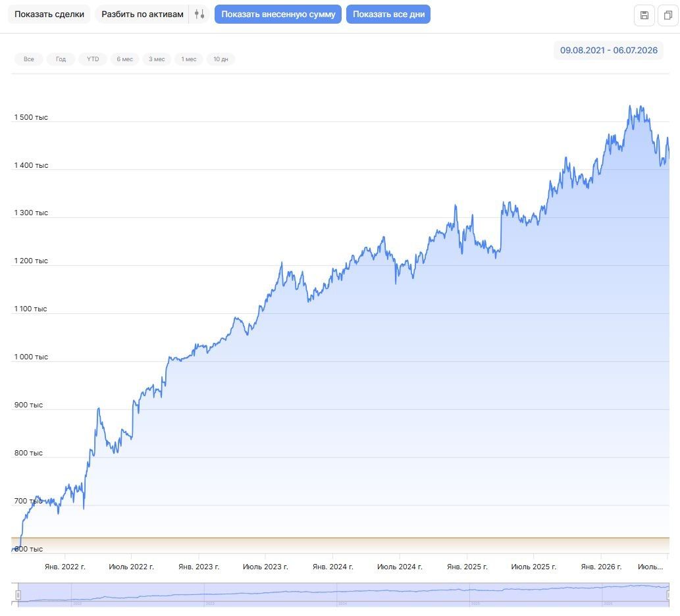Click the copy chart icon
Viewport: 680px width, 616px height.
pyautogui.click(x=668, y=15)
